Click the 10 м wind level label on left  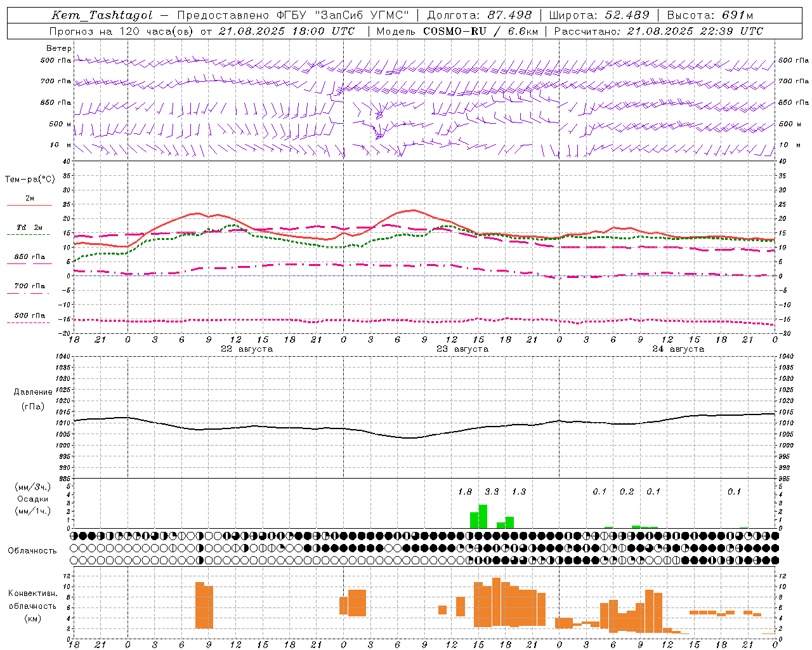[61, 145]
